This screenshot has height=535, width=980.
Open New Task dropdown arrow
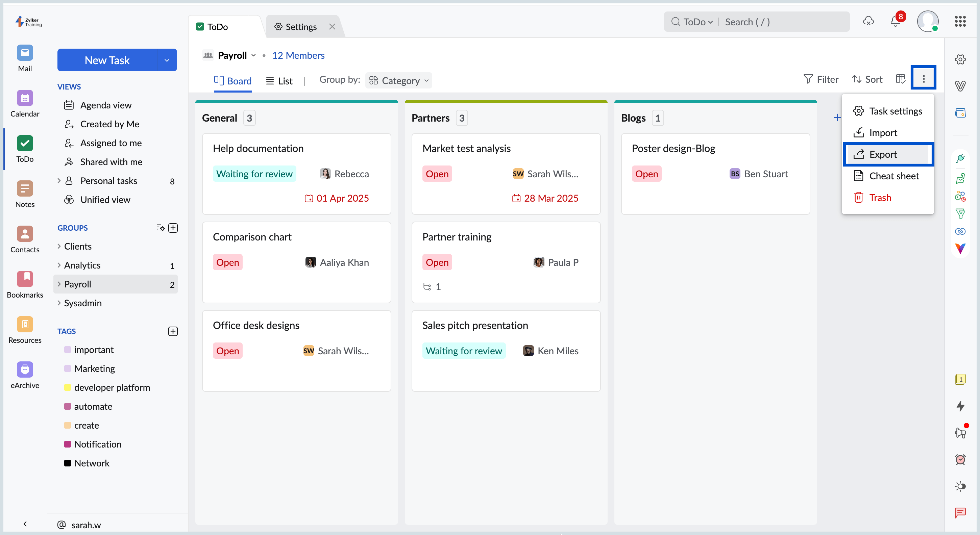click(167, 60)
